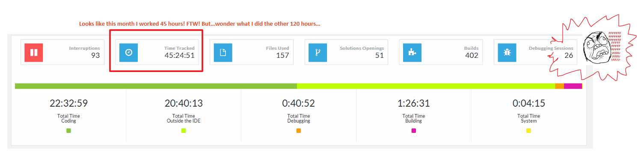Click the magenta Building bar segment
Image resolution: width=644 pixels, height=156 pixels.
click(573, 86)
